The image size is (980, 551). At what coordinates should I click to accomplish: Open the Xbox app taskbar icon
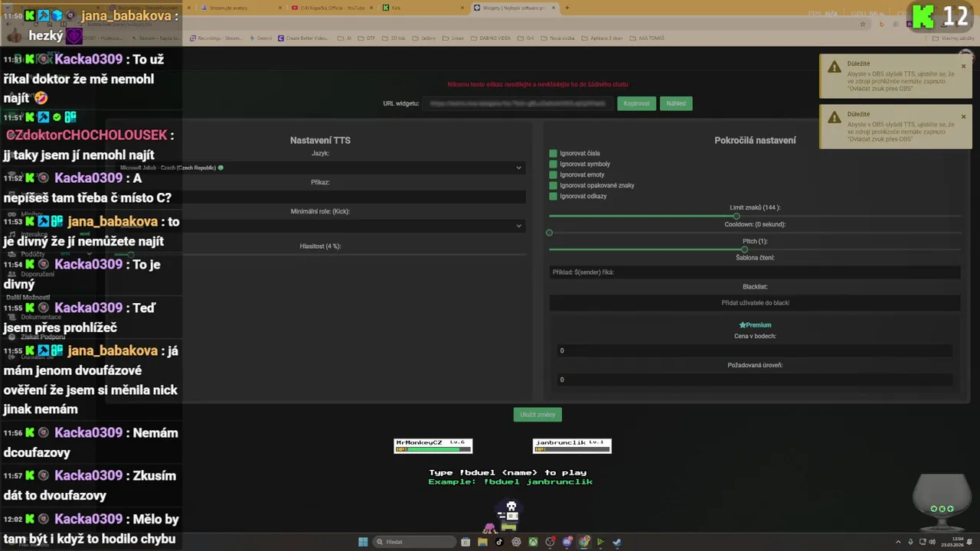pos(533,542)
